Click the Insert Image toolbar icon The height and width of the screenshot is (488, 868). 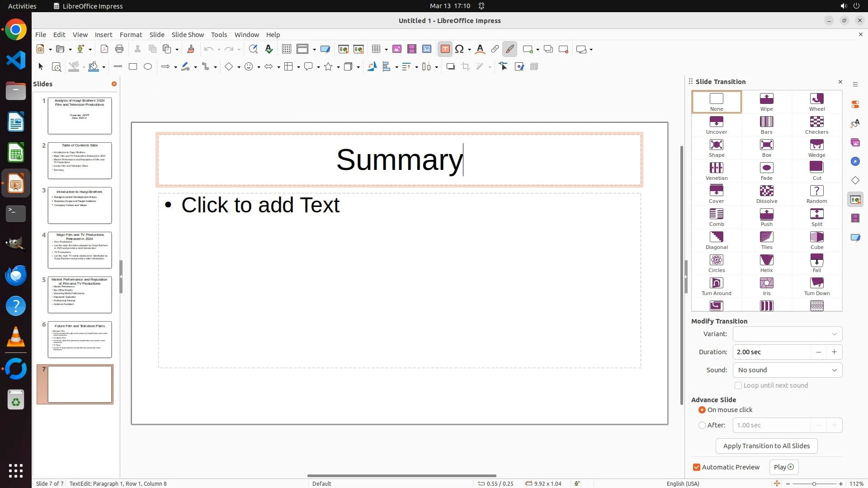396,49
